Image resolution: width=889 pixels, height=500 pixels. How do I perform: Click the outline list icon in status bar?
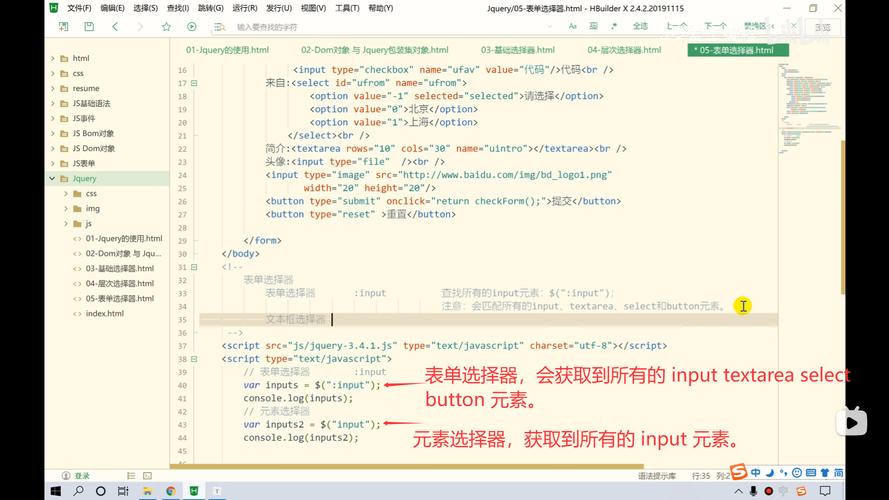pyautogui.click(x=131, y=476)
